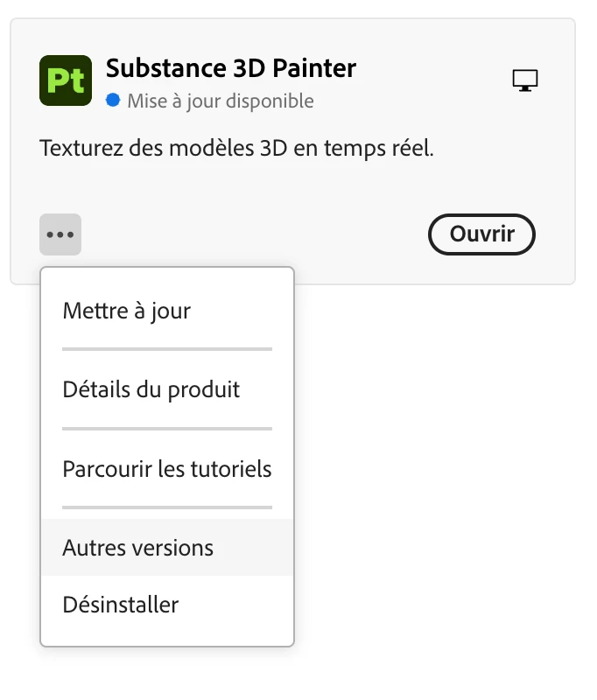This screenshot has width=597, height=700.
Task: Click the Substance 3D Painter Pt icon
Action: [x=66, y=80]
